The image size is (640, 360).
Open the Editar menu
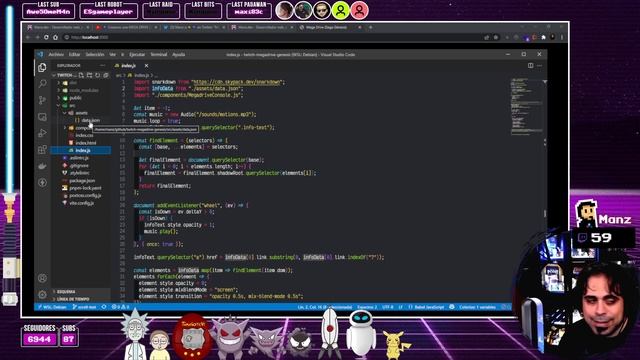click(x=74, y=54)
